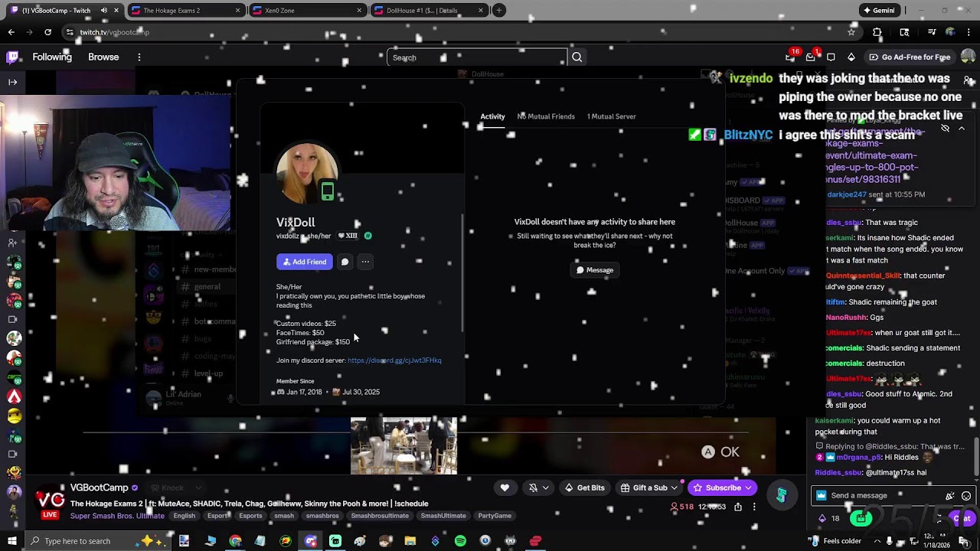Image resolution: width=980 pixels, height=551 pixels.
Task: Click the Super Smash Bros. Ultimate category link
Action: coord(117,516)
